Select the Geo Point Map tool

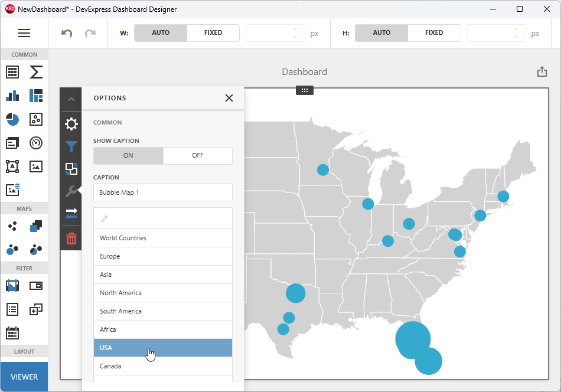(13, 226)
